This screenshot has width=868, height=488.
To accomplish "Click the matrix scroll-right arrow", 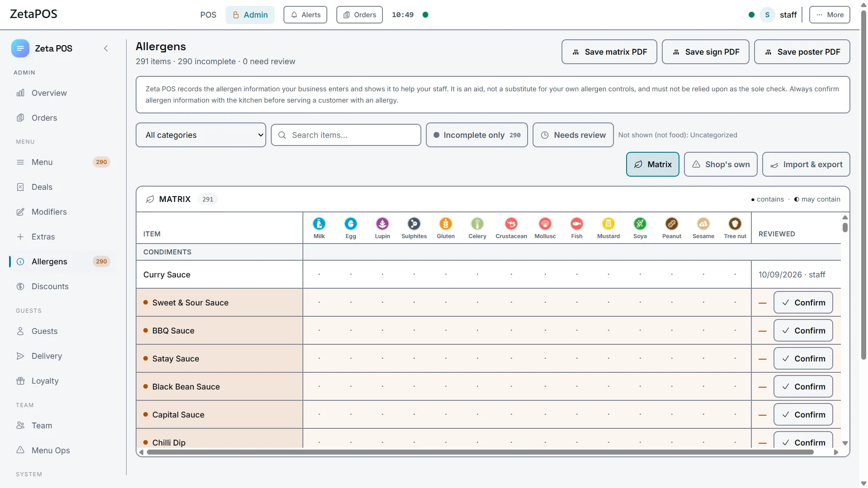I will point(836,452).
